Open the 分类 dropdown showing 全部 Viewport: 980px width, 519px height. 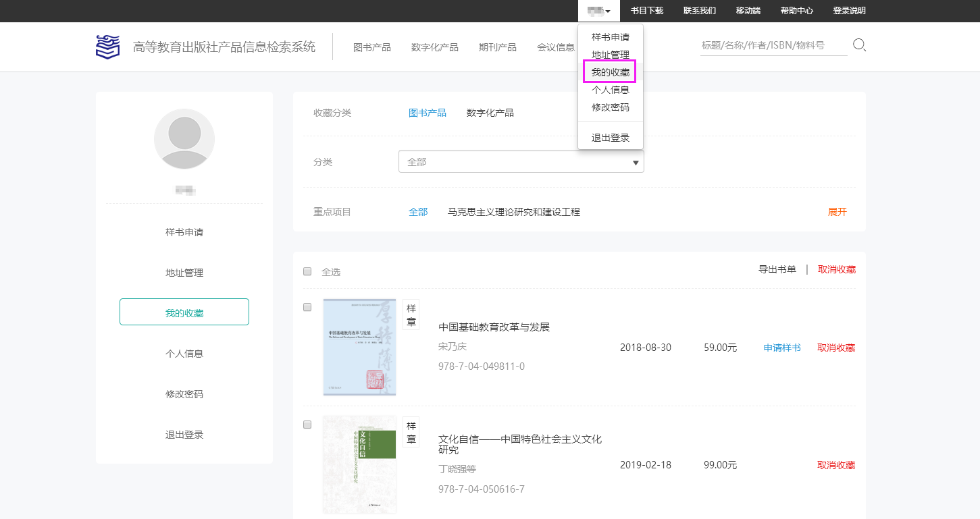[x=521, y=162]
